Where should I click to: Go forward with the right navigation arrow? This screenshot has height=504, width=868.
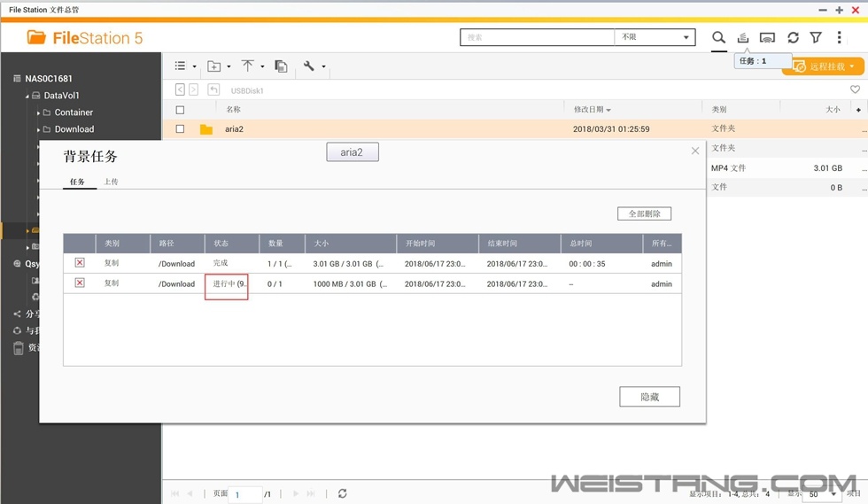click(193, 89)
